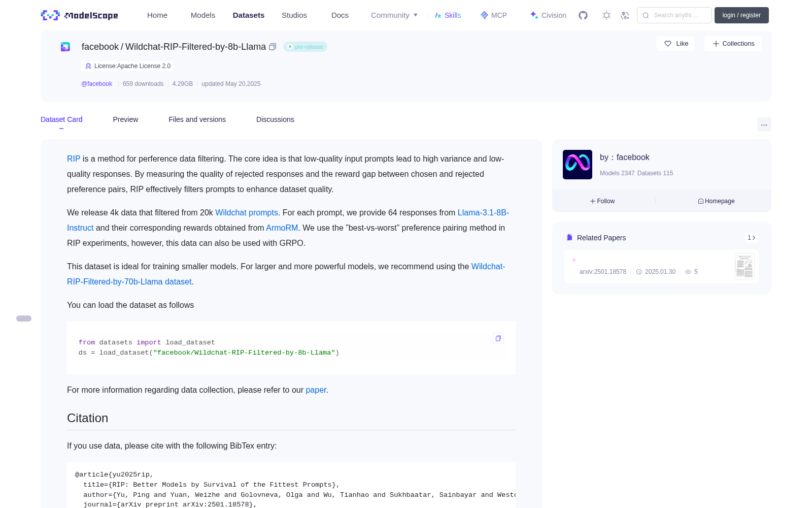This screenshot has width=812, height=508.
Task: Expand Related Papers list chevron
Action: click(752, 238)
